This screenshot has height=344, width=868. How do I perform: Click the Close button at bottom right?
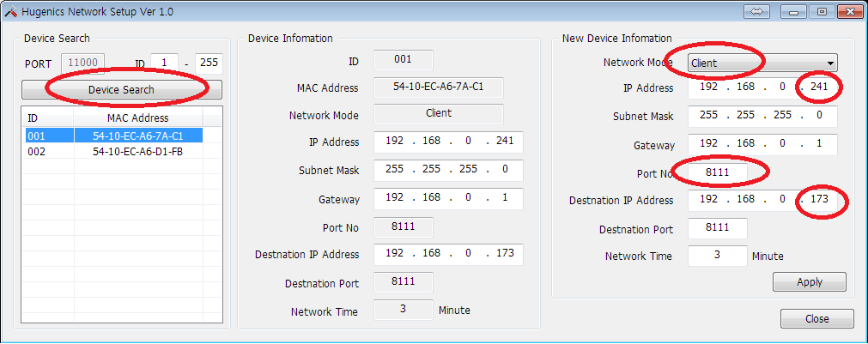(817, 318)
